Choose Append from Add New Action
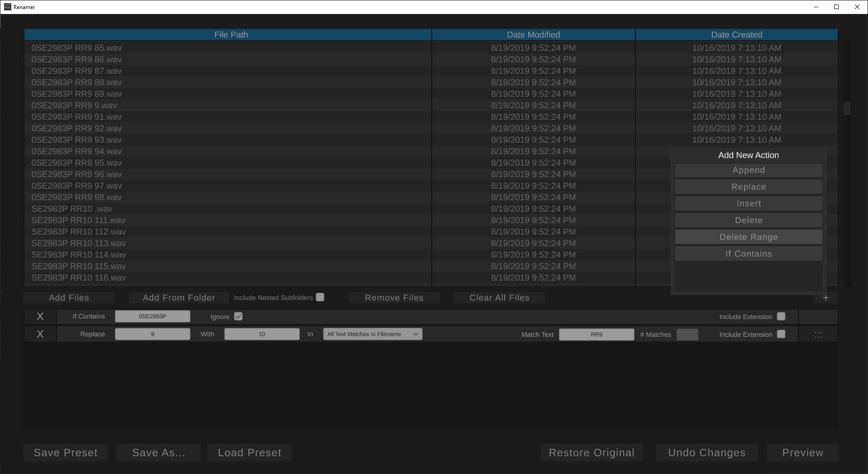The image size is (868, 474). click(748, 170)
